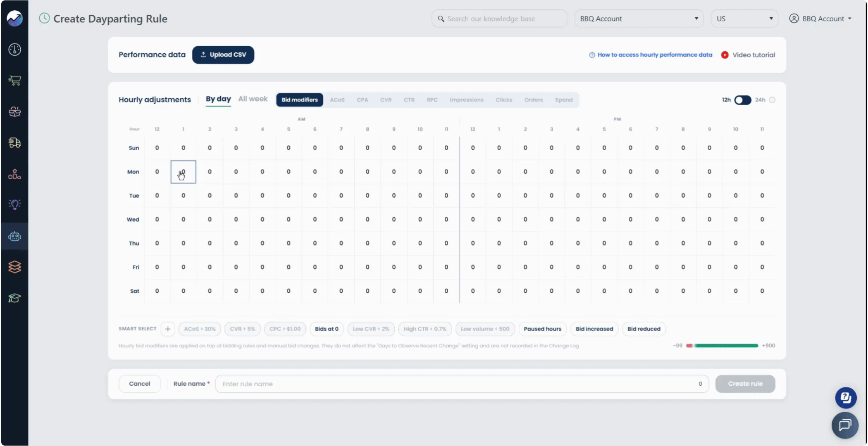Screen dimensions: 868x446
Task: Click the knowledge base search field
Action: coord(499,19)
